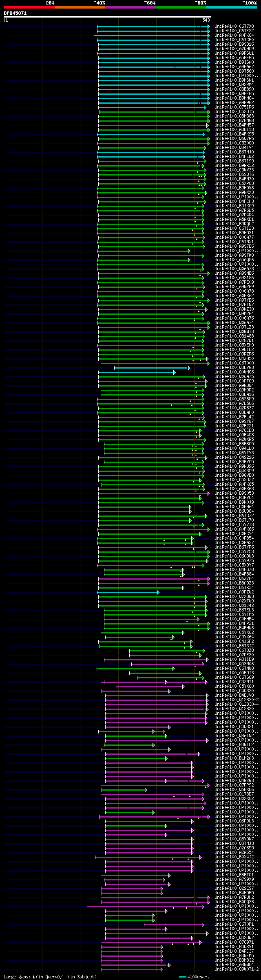Select hit UniRef100_Q3EB90

pyautogui.click(x=234, y=89)
